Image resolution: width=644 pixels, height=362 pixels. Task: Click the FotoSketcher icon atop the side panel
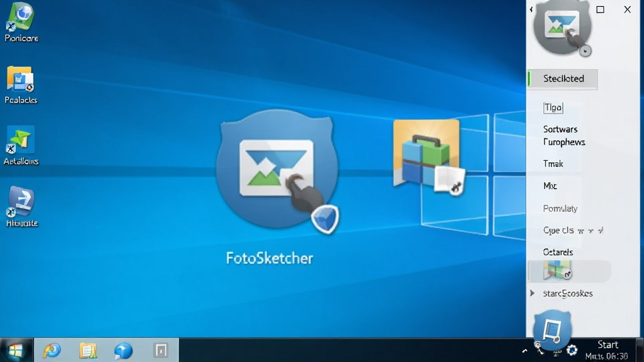point(562,27)
